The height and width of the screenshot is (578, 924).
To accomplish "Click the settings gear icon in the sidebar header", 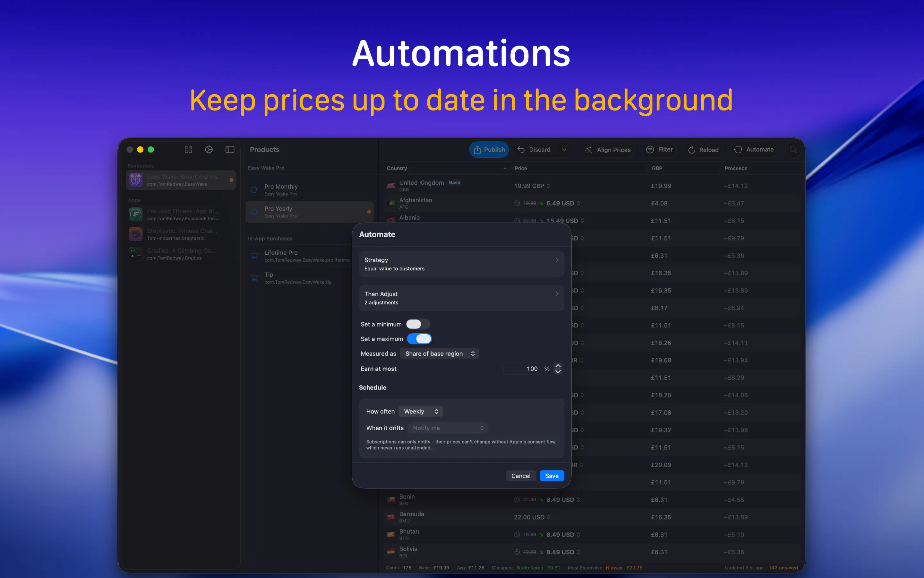I will [209, 149].
